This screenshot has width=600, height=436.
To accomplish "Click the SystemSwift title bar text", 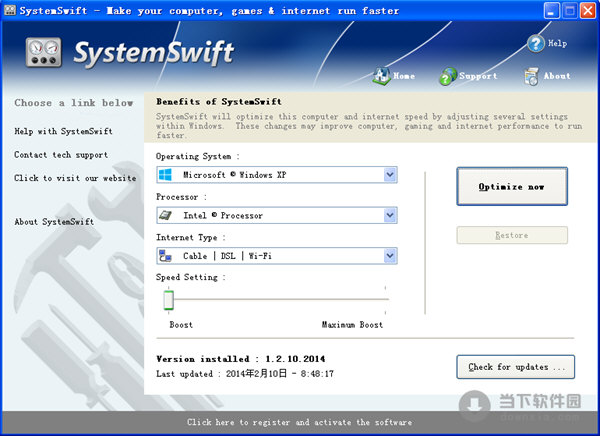I will tap(209, 11).
